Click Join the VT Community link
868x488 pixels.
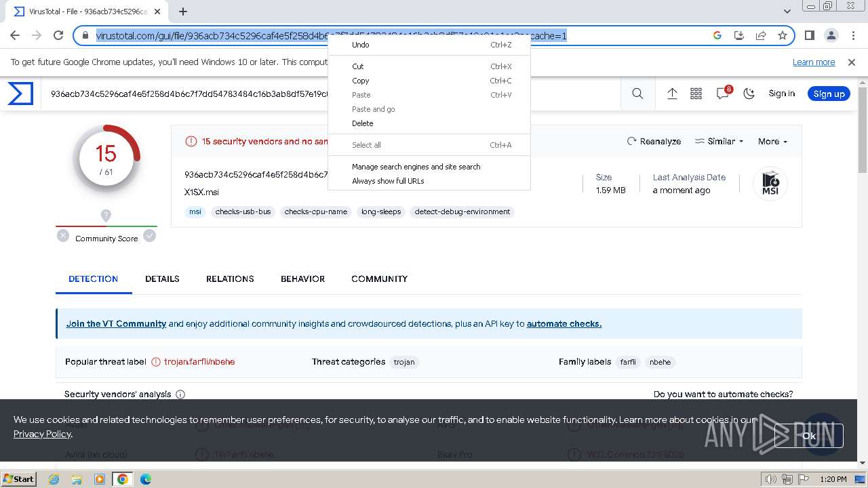click(x=116, y=323)
